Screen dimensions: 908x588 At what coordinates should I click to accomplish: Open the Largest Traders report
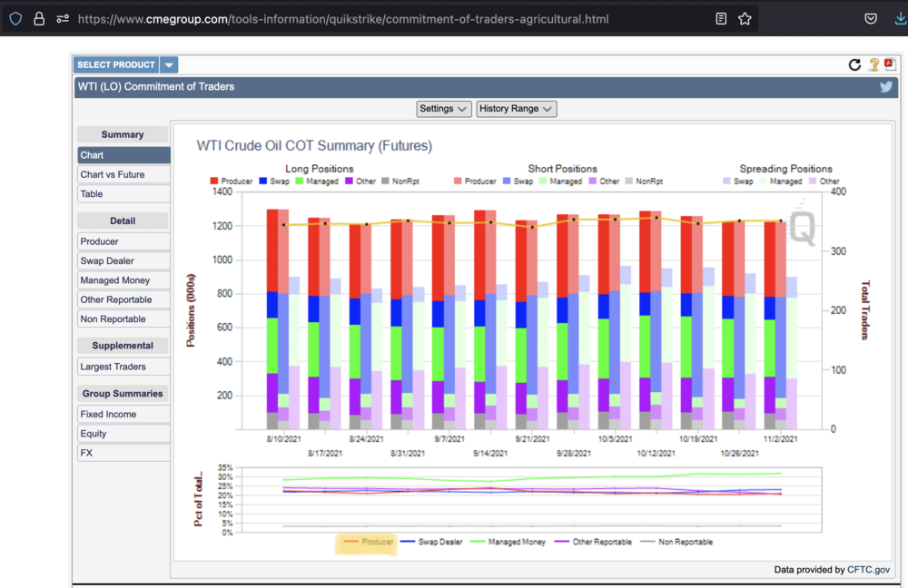(x=123, y=367)
